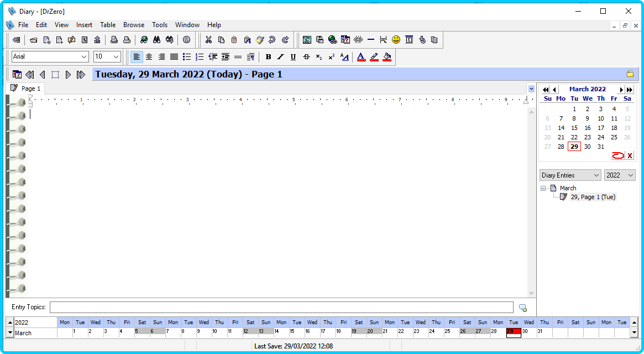Choose the text highlight color swatch

[374, 57]
